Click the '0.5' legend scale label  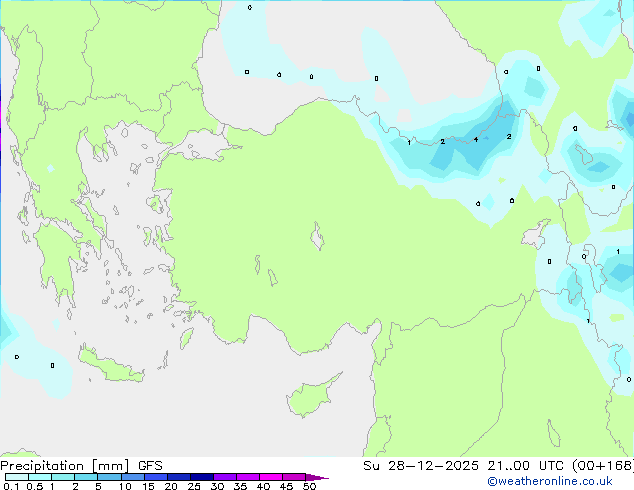(35, 486)
